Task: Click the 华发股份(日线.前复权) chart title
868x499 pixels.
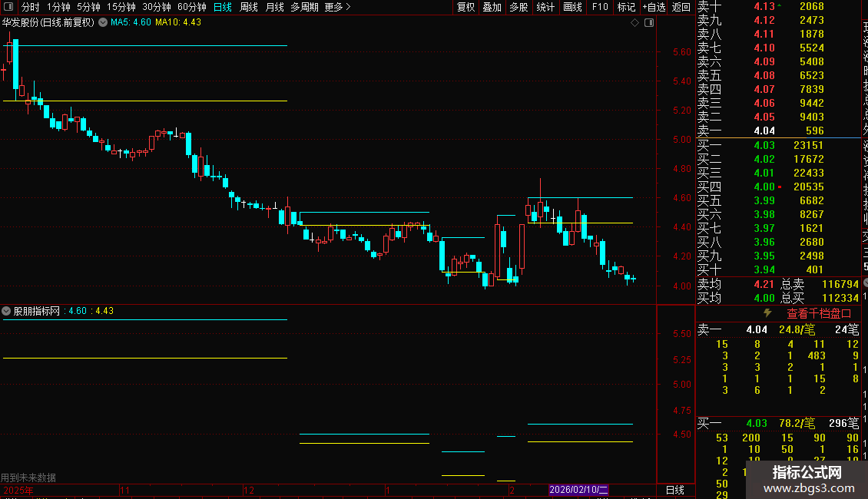Action: pos(48,22)
